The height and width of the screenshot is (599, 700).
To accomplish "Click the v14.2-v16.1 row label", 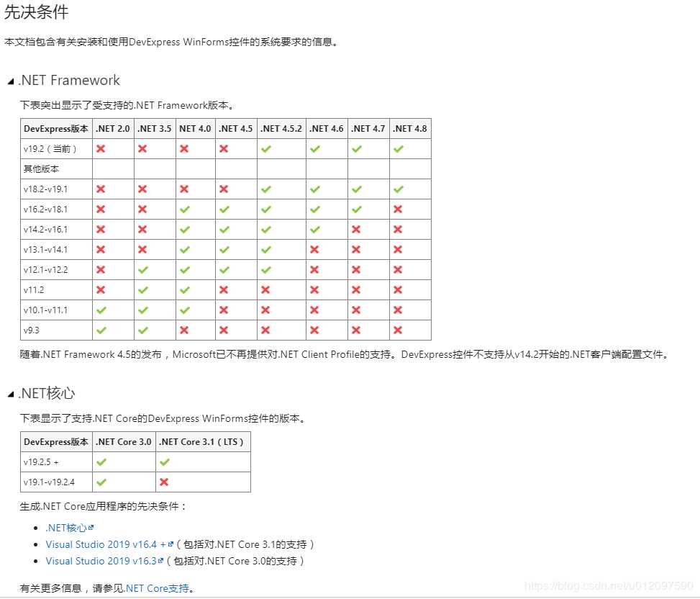I will tap(45, 229).
